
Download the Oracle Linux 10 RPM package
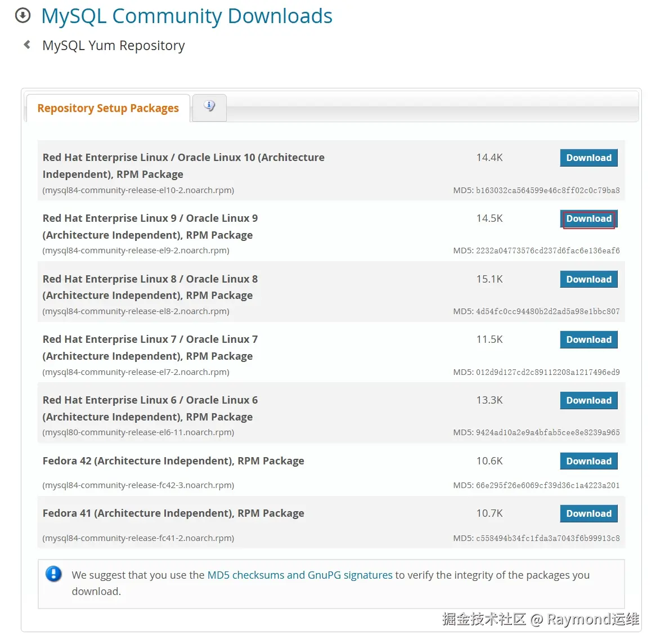[588, 158]
